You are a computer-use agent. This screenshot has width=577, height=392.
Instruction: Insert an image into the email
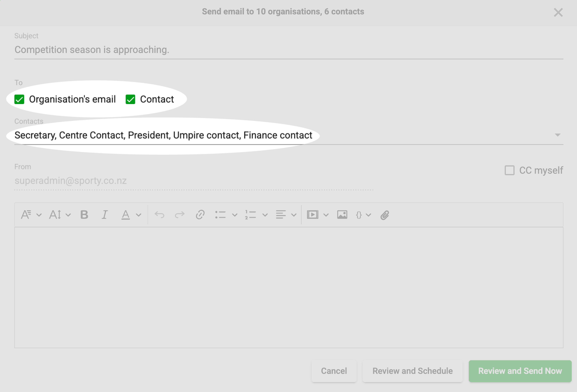[x=342, y=215]
